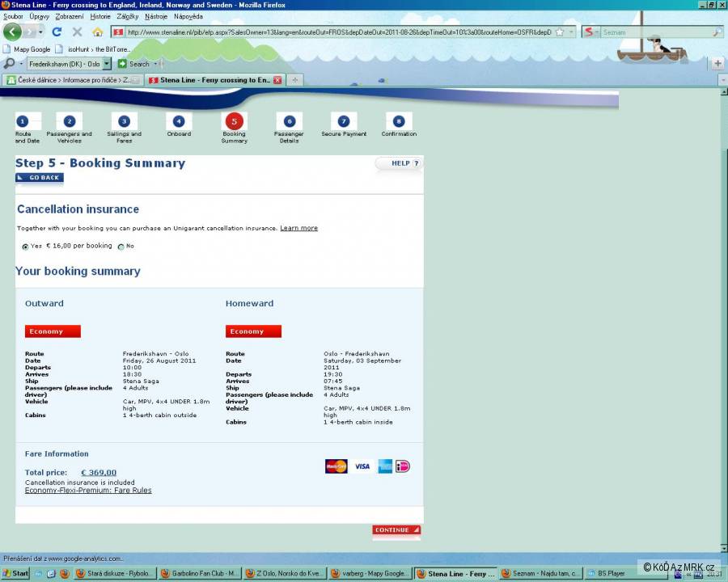Image resolution: width=728 pixels, height=582 pixels.
Task: Click the page scrollbar up arrow
Action: coord(724,92)
